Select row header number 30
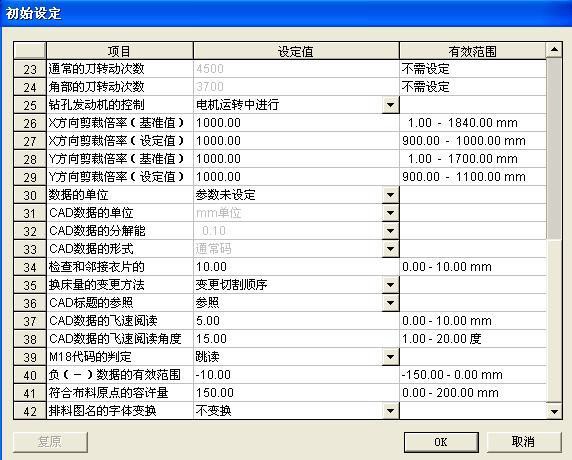Image resolution: width=572 pixels, height=460 pixels. tap(30, 195)
